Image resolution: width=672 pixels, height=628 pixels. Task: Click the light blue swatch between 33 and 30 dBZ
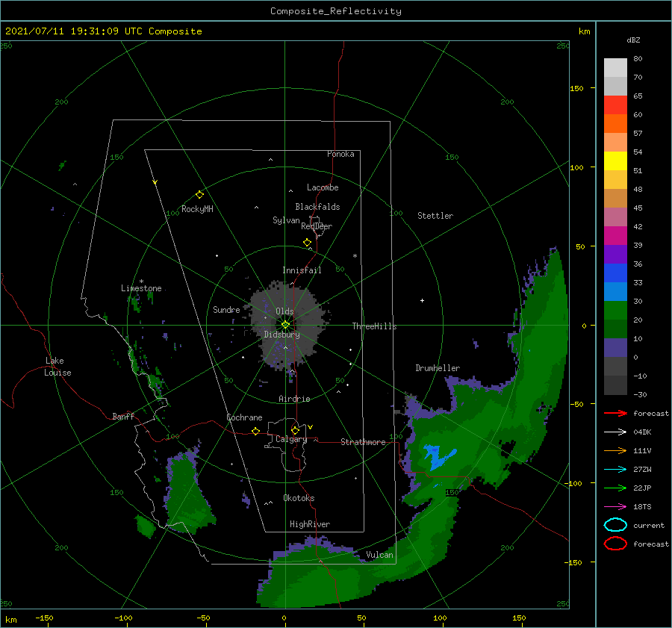tap(615, 292)
